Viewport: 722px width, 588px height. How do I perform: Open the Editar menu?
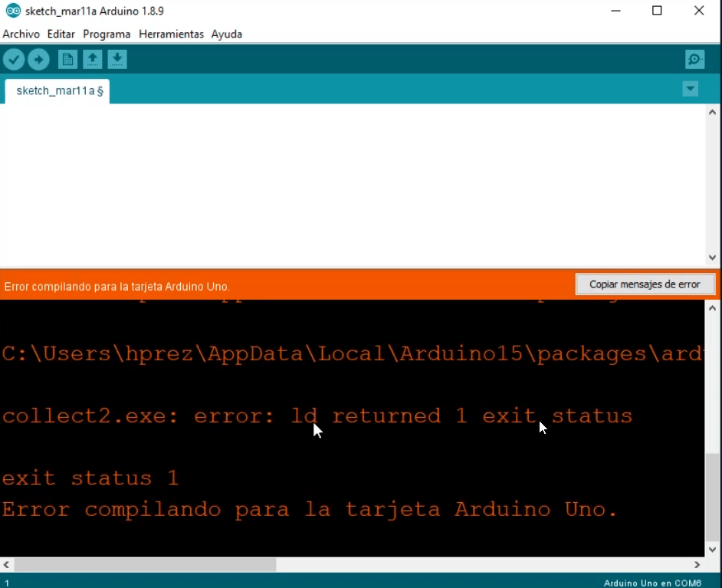tap(61, 34)
